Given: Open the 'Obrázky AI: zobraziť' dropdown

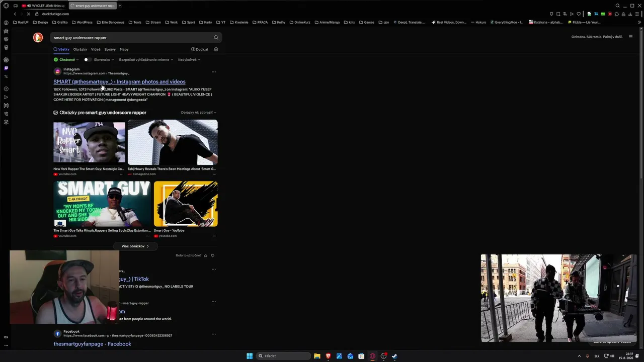Looking at the screenshot, I should coord(199,113).
